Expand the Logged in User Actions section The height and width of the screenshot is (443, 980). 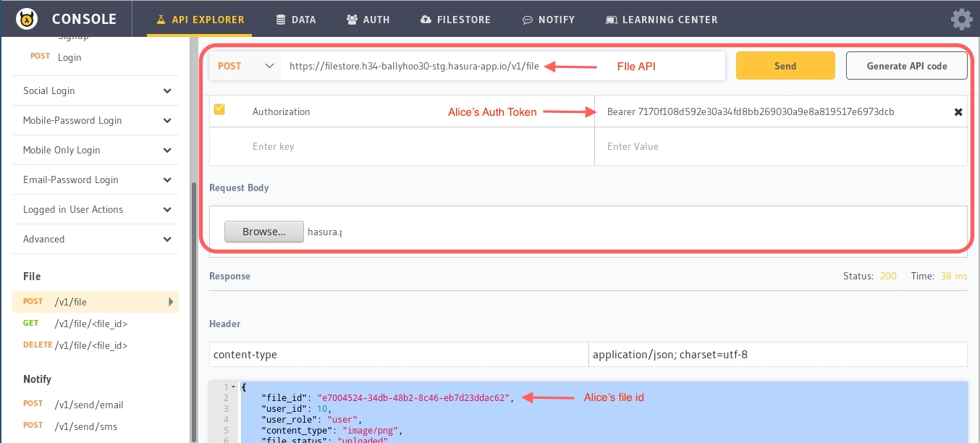pos(96,210)
